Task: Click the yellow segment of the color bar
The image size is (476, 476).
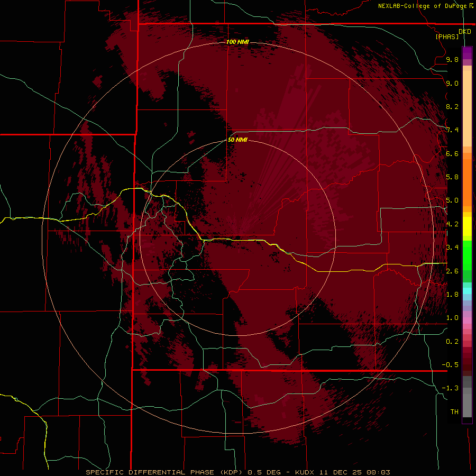Action: tap(467, 226)
